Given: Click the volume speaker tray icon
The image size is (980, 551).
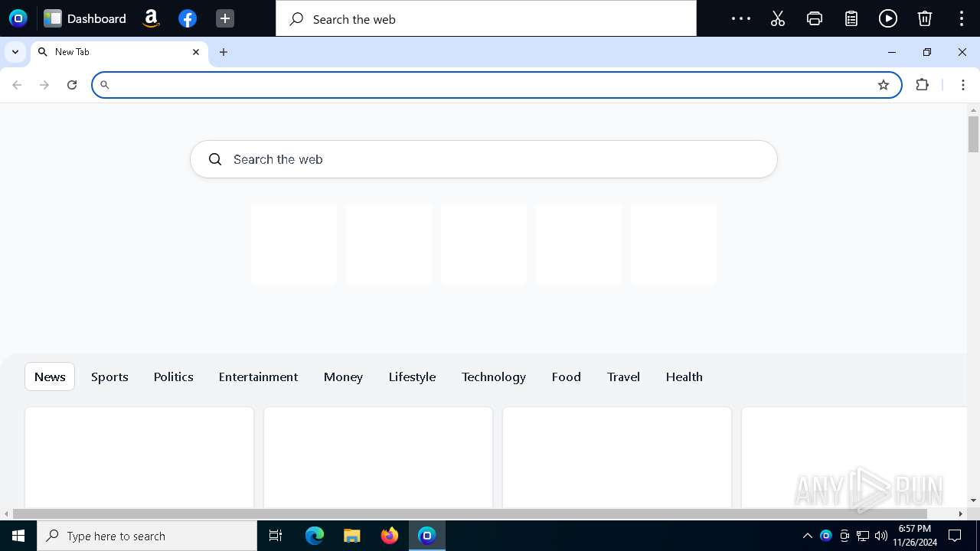Looking at the screenshot, I should click(881, 536).
